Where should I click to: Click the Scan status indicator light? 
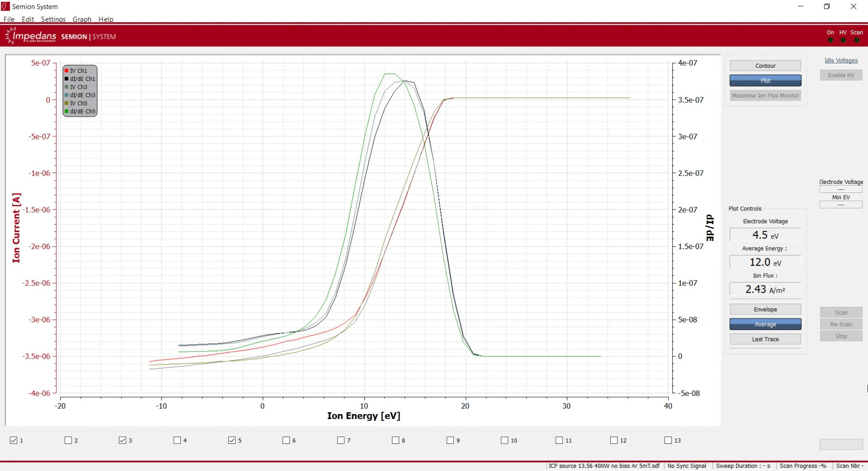tap(856, 40)
